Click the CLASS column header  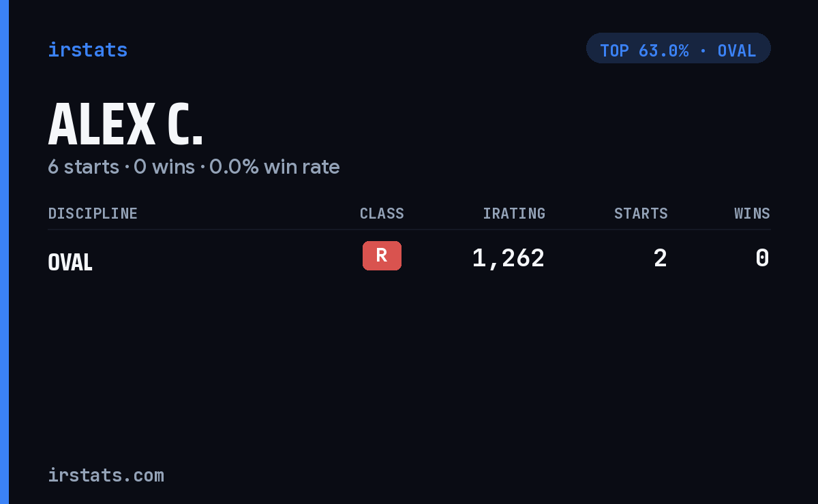pos(382,213)
